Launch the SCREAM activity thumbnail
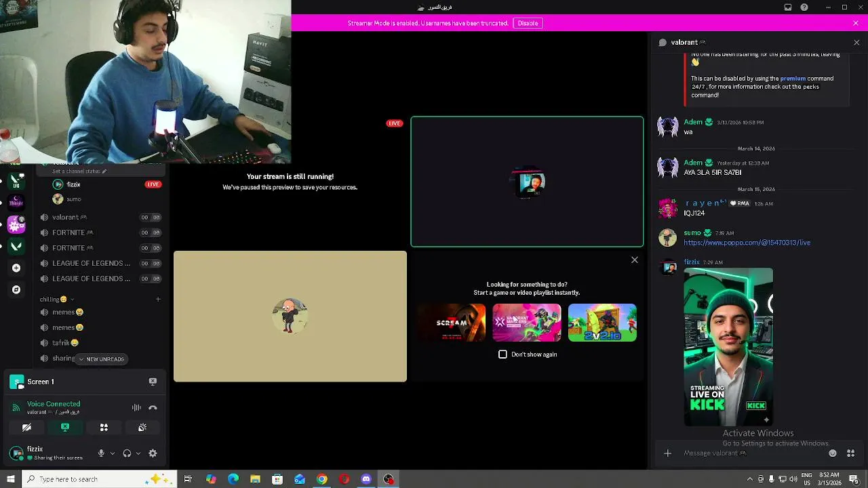 (x=452, y=323)
